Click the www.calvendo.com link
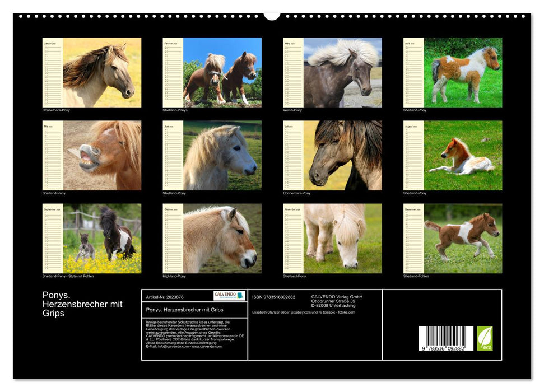 coord(206,346)
